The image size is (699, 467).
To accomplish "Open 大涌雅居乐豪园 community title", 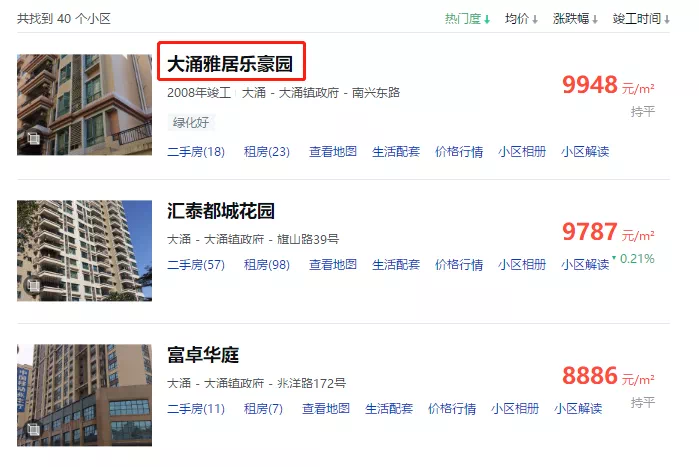I will point(230,64).
